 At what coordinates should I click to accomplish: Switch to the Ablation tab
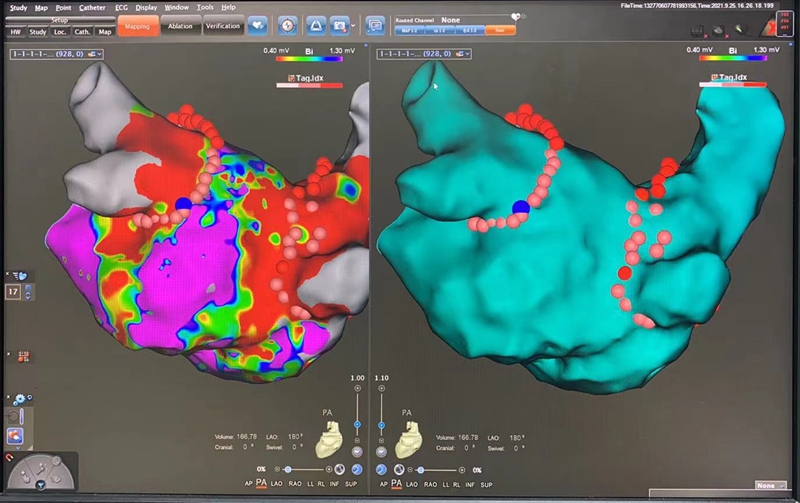180,26
